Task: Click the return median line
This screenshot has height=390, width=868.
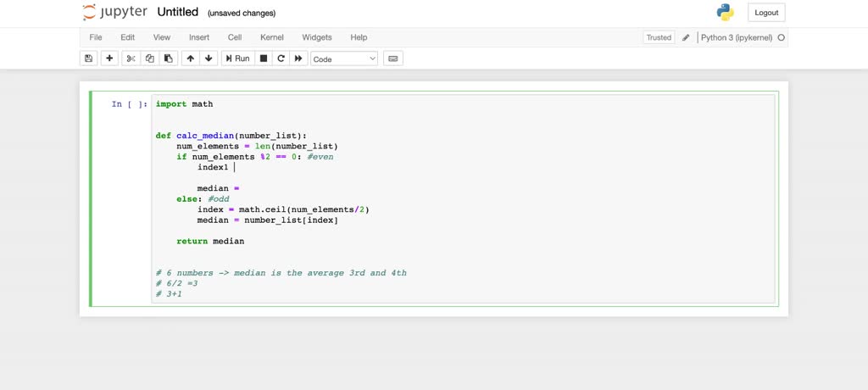Action: 210,241
